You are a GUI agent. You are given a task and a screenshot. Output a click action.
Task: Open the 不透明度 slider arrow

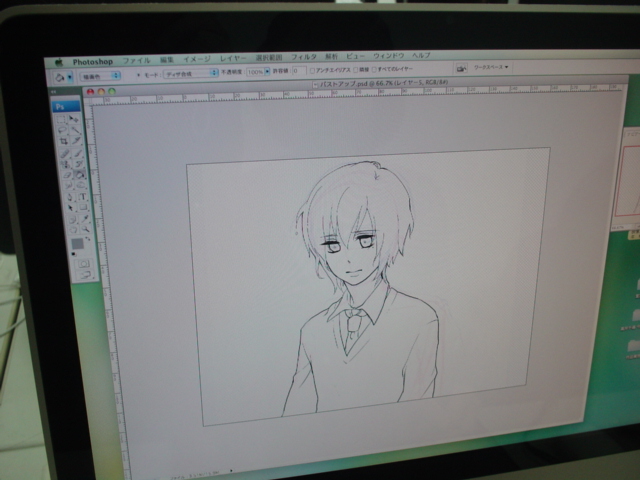[267, 71]
